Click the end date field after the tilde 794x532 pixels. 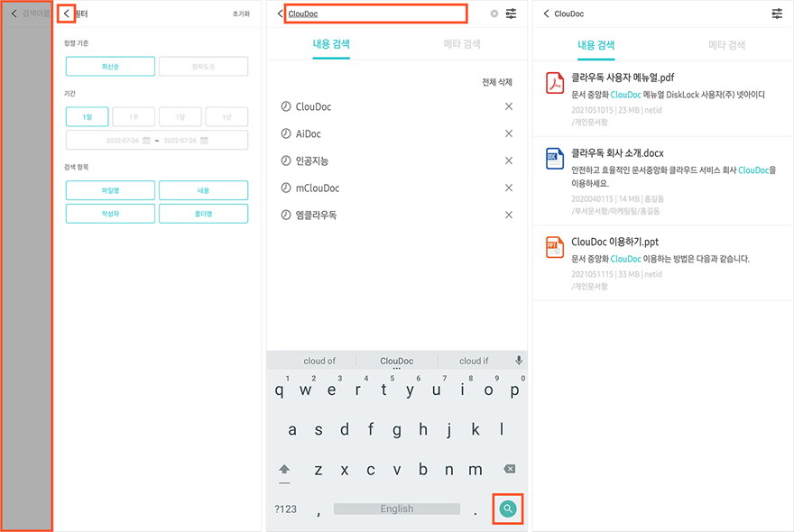[x=180, y=140]
